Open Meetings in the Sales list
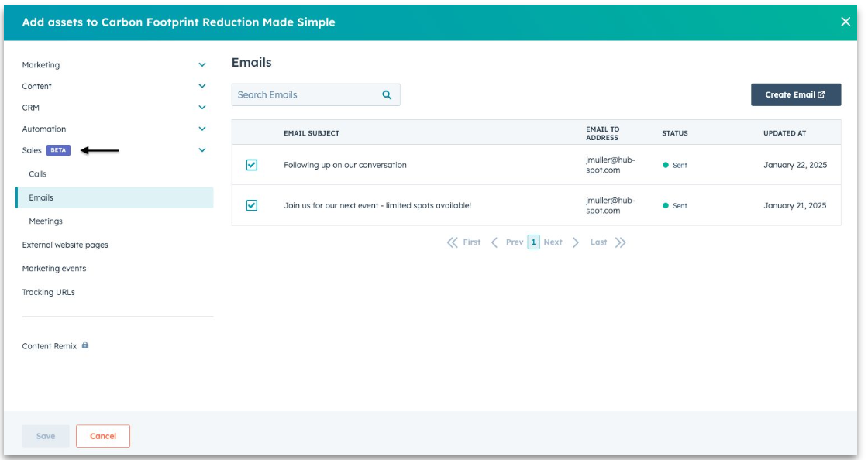This screenshot has width=868, height=460. pyautogui.click(x=46, y=221)
